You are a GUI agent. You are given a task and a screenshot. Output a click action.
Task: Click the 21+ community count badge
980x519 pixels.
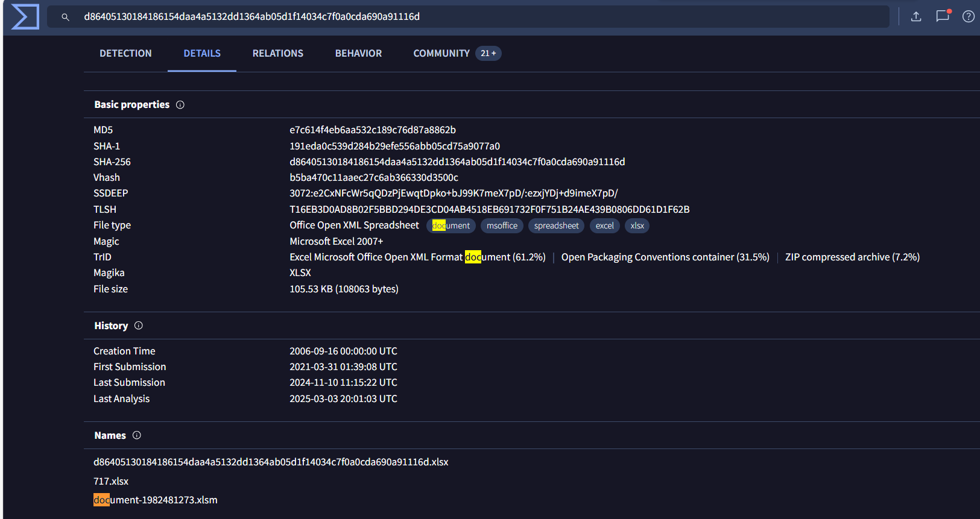coord(488,54)
